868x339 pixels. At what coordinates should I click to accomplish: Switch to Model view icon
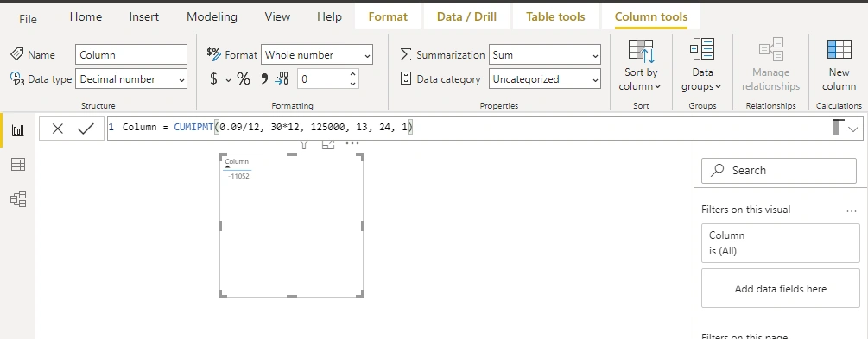pos(18,199)
